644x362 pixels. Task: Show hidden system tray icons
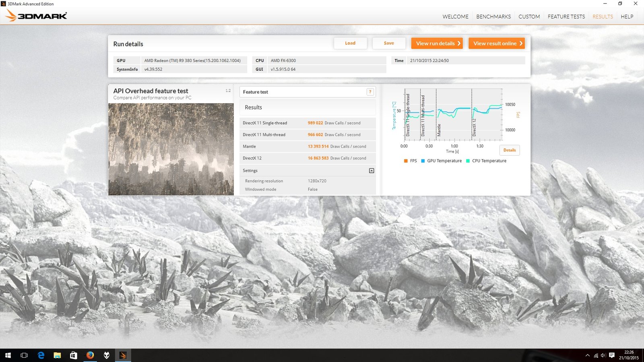[587, 355]
